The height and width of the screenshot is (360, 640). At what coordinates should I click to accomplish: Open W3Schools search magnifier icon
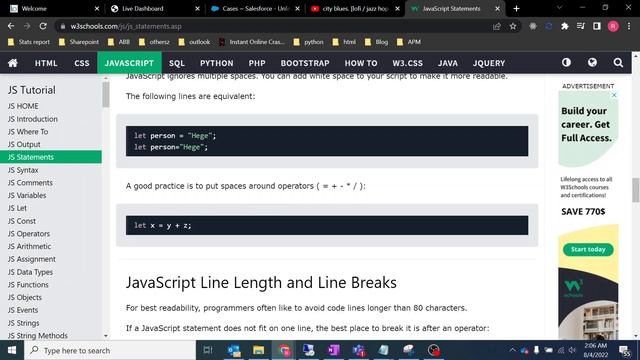point(618,62)
